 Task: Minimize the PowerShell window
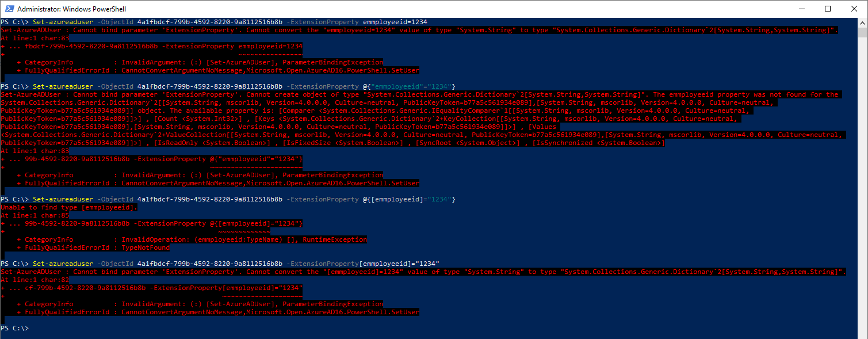pos(801,9)
